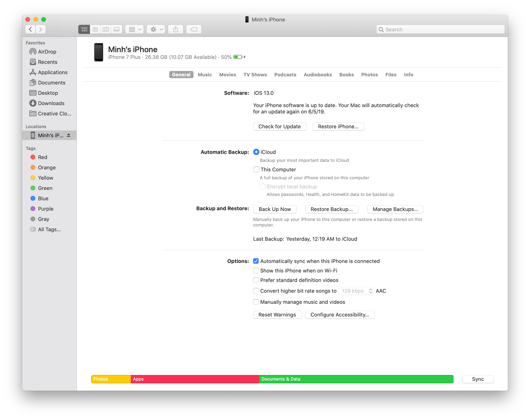Go back with the left chevron button
Screen dimensions: 530x420
tap(30, 30)
